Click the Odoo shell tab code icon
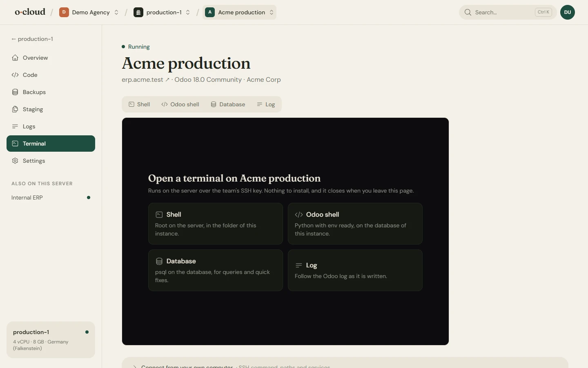The width and height of the screenshot is (588, 368). (165, 104)
